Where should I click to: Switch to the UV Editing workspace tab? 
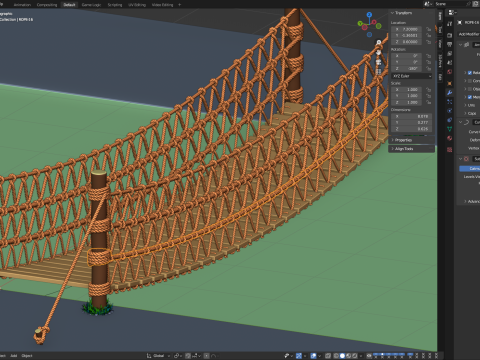pos(137,5)
